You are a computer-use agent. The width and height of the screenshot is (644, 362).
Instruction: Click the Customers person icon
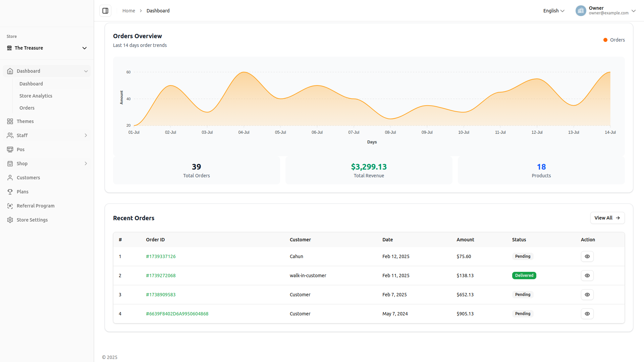pyautogui.click(x=10, y=178)
